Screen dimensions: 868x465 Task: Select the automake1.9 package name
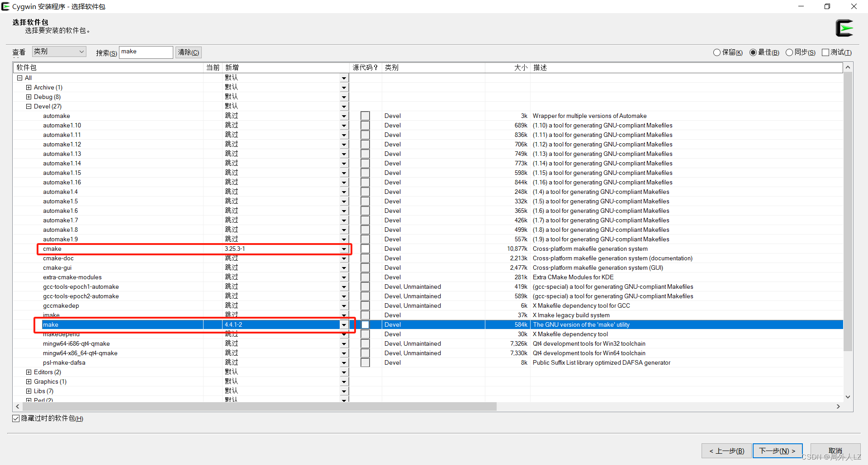point(60,240)
